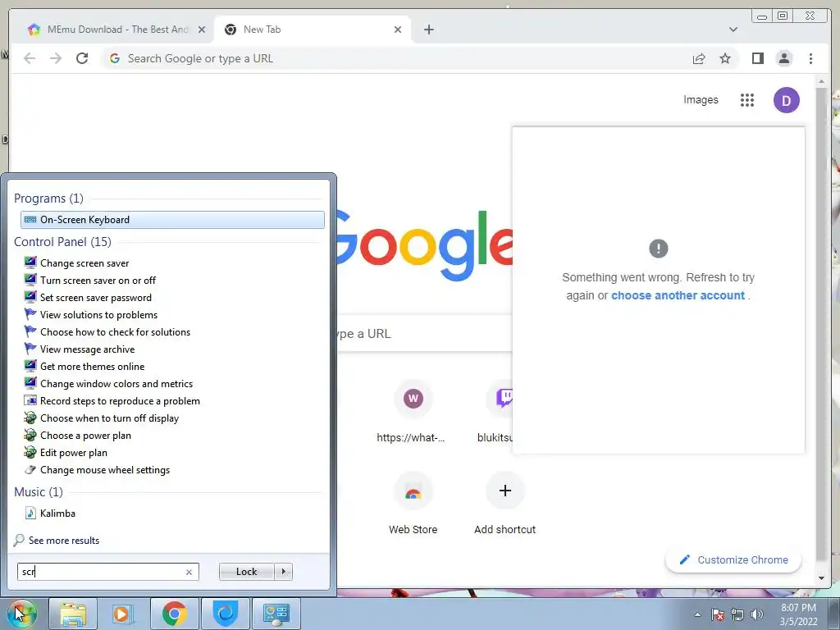This screenshot has width=840, height=630.
Task: Click the purple D Google account avatar
Action: pyautogui.click(x=786, y=100)
